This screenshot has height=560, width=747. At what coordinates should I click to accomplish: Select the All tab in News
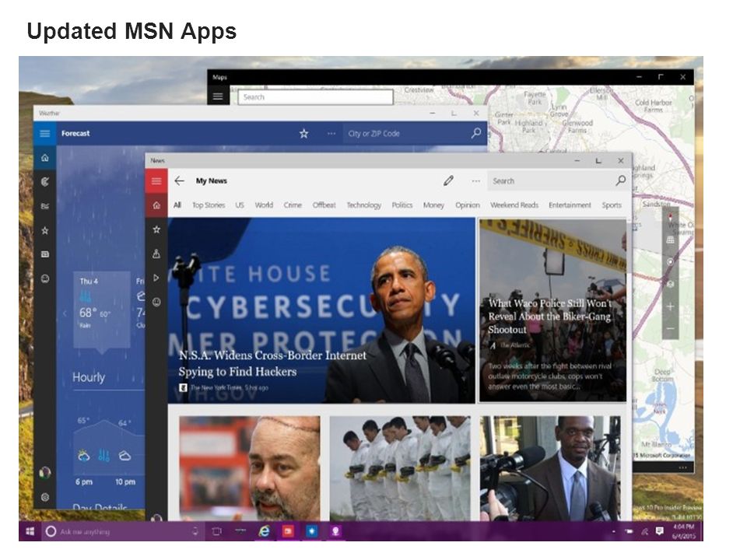pyautogui.click(x=177, y=205)
